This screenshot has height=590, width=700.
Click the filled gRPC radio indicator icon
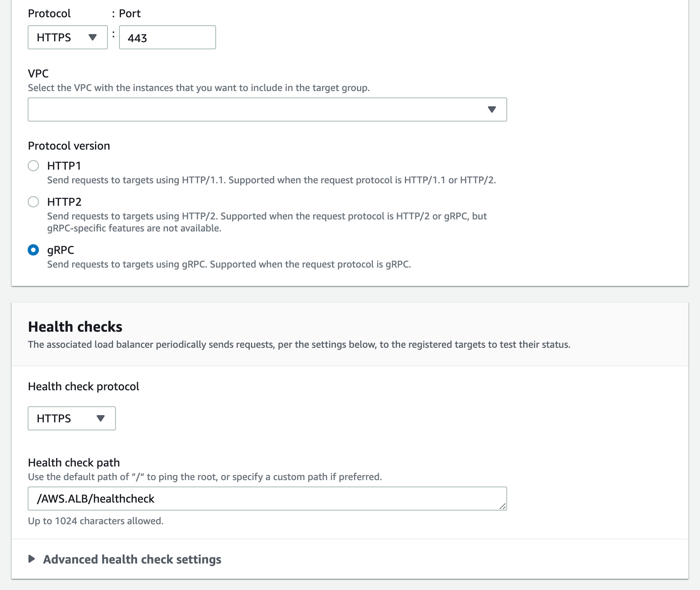pos(33,250)
